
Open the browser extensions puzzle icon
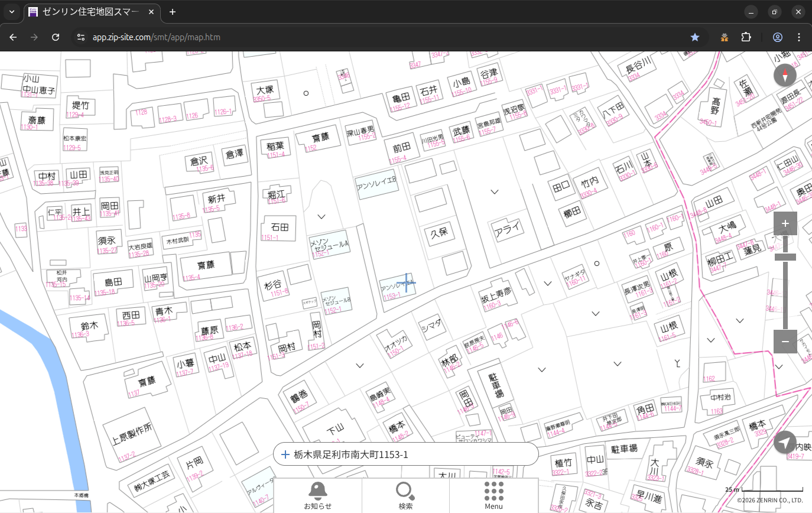pos(746,37)
